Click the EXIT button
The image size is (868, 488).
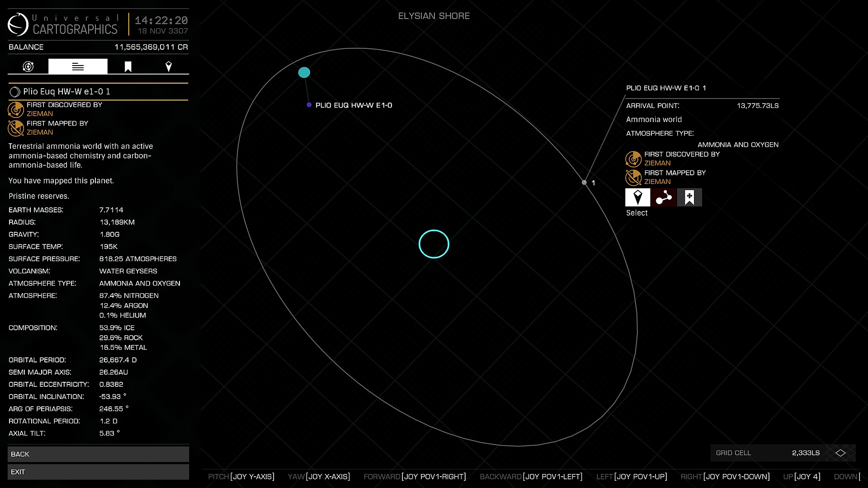pos(98,472)
